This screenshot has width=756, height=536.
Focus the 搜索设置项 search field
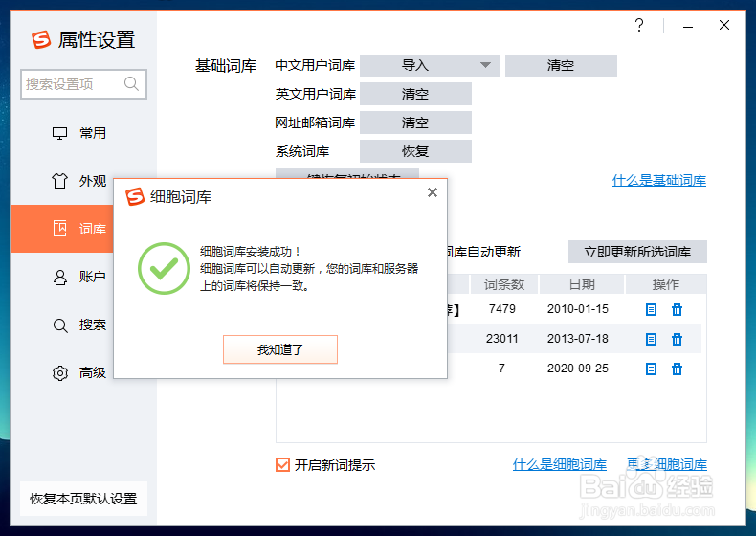(83, 84)
